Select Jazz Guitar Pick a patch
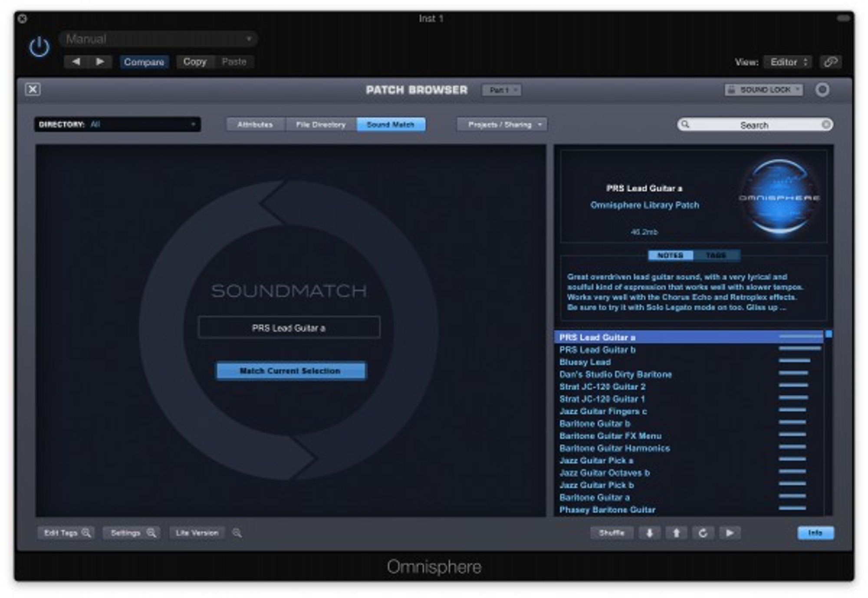This screenshot has height=598, width=868. (x=689, y=460)
